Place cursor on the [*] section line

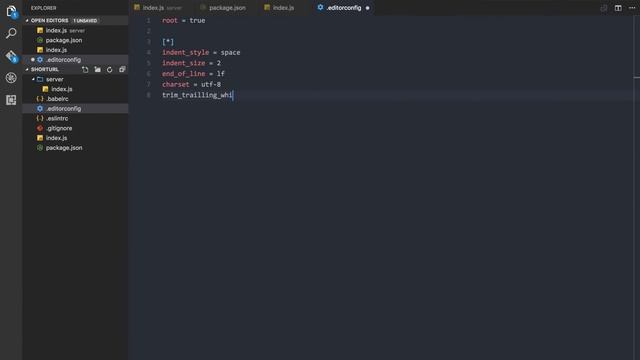pos(168,42)
